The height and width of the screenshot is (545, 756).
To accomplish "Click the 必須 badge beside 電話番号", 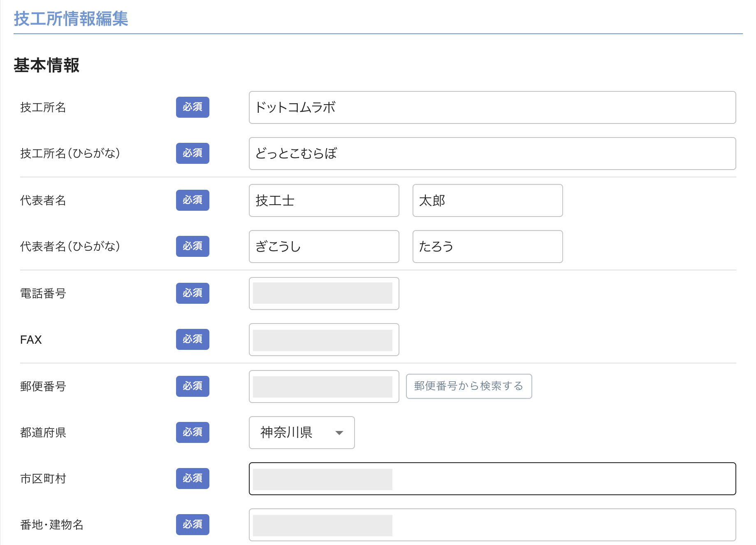I will tap(192, 293).
